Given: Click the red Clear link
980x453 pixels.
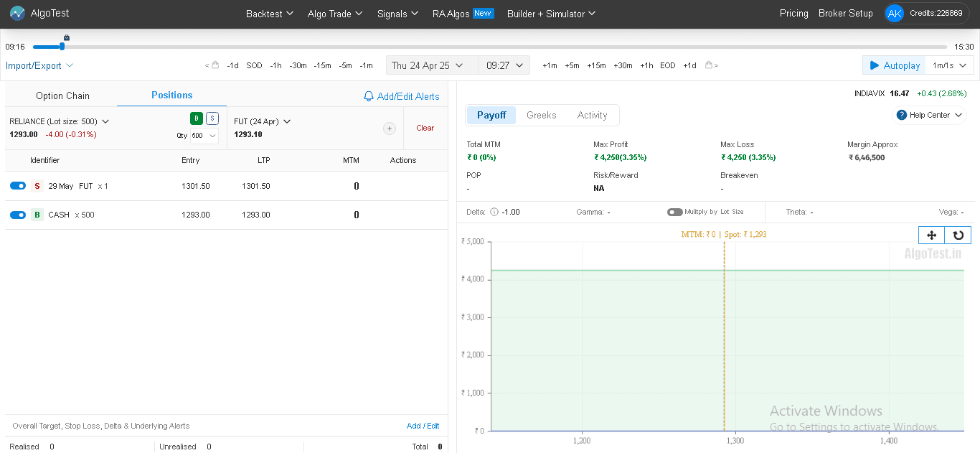Looking at the screenshot, I should (425, 129).
